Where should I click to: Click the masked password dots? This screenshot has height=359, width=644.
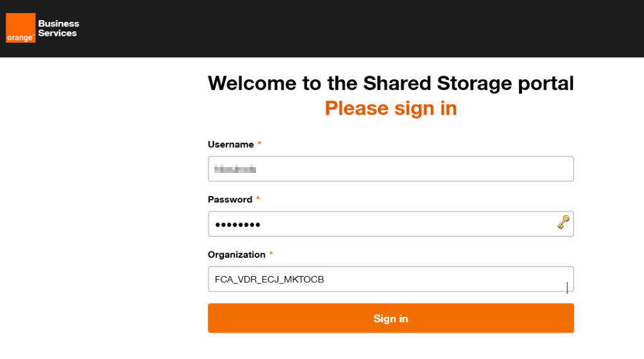click(x=238, y=224)
